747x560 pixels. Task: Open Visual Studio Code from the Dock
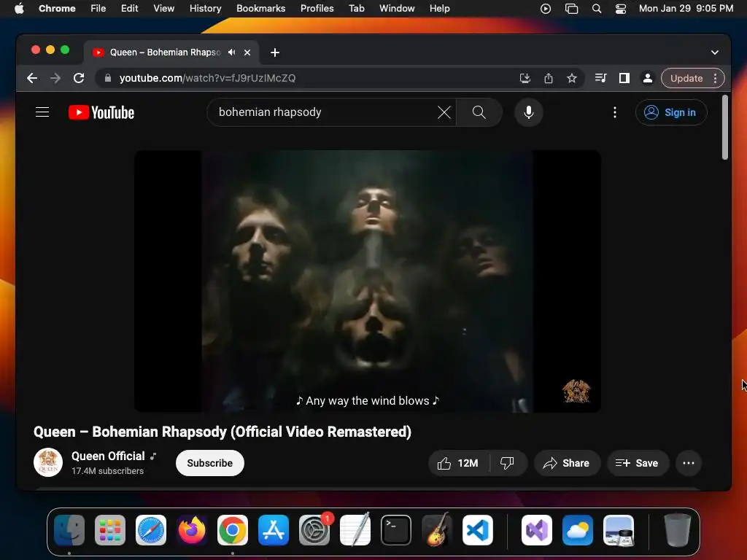coord(477,529)
